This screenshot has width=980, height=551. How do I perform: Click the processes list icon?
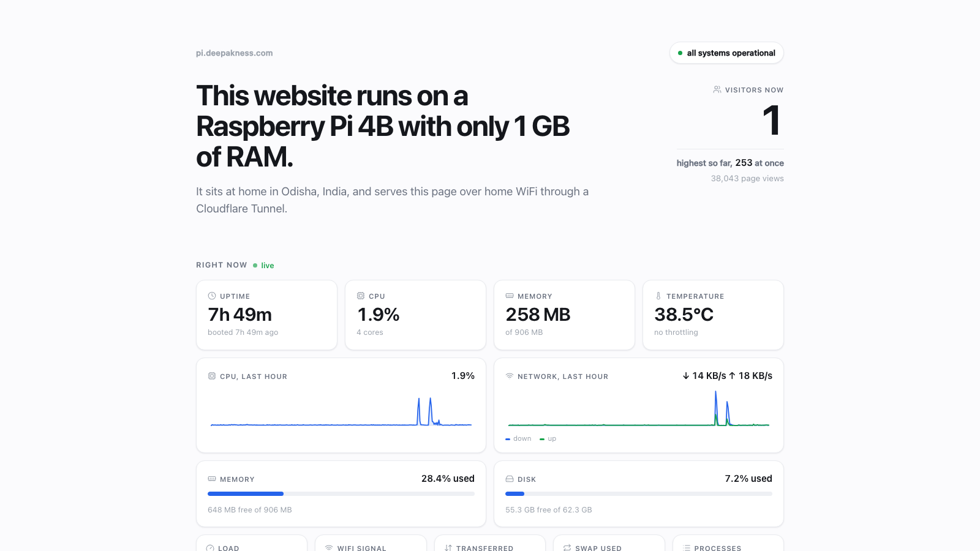click(687, 548)
